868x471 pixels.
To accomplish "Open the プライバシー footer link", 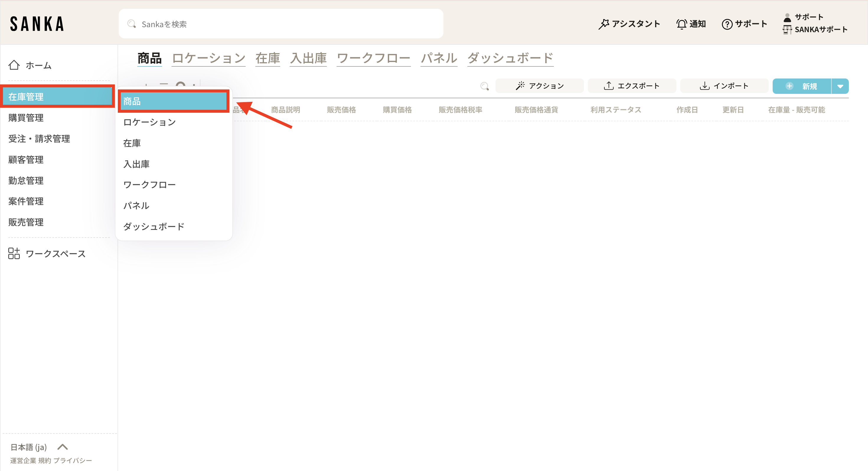I will click(72, 461).
